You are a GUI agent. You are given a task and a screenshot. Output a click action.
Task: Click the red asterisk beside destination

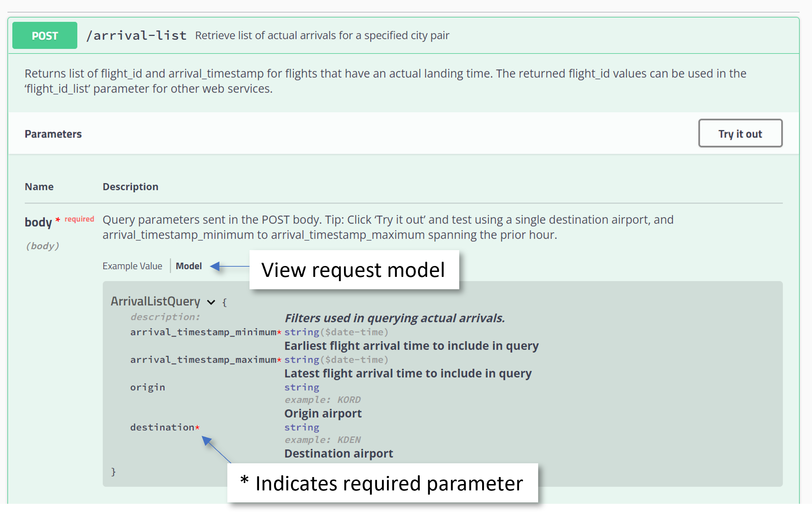click(197, 427)
